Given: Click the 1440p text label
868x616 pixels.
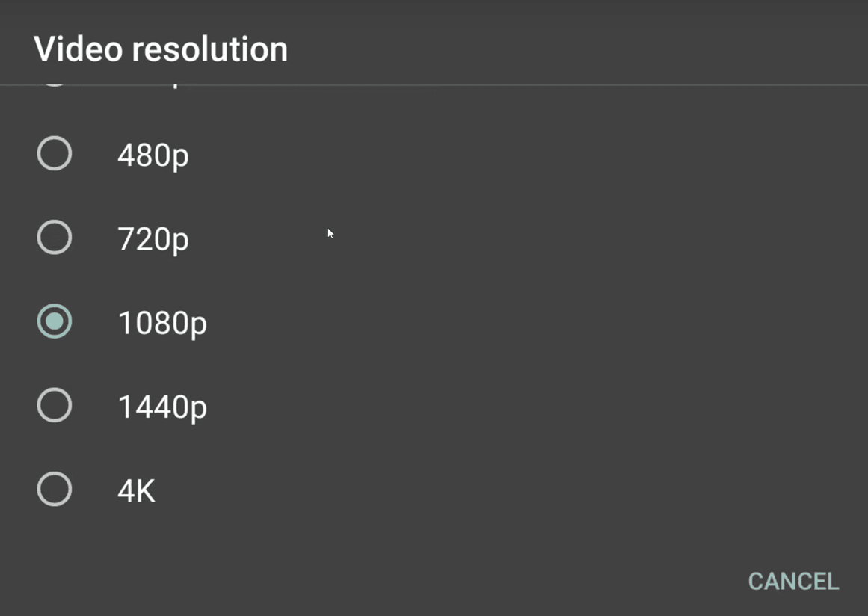Looking at the screenshot, I should coord(161,406).
